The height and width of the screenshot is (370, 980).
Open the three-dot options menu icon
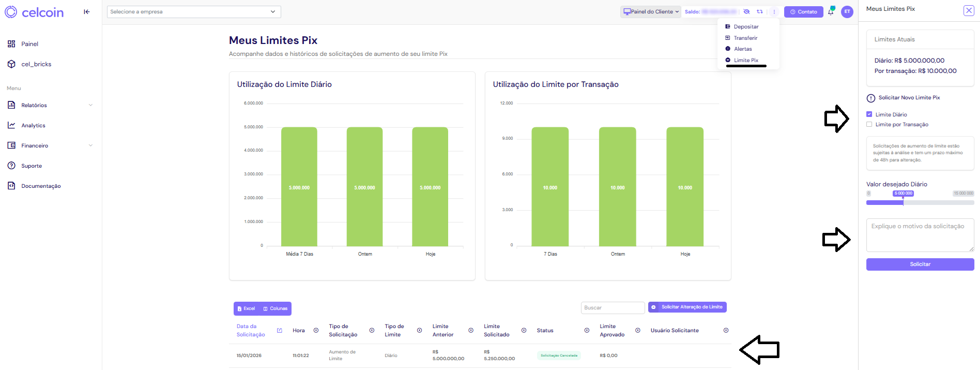774,12
